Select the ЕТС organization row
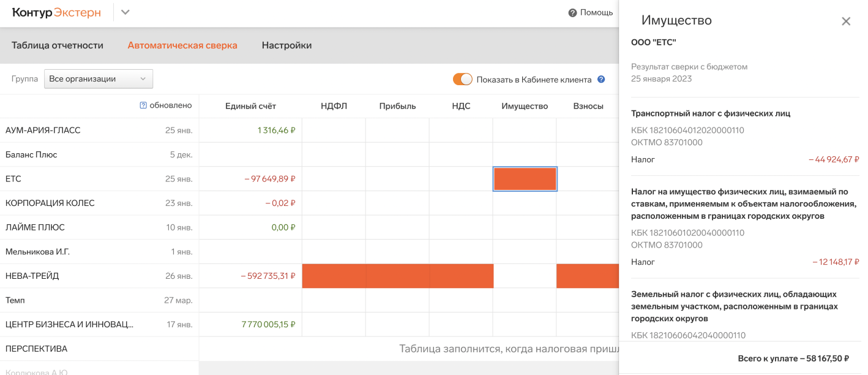This screenshot has width=868, height=375. 99,179
